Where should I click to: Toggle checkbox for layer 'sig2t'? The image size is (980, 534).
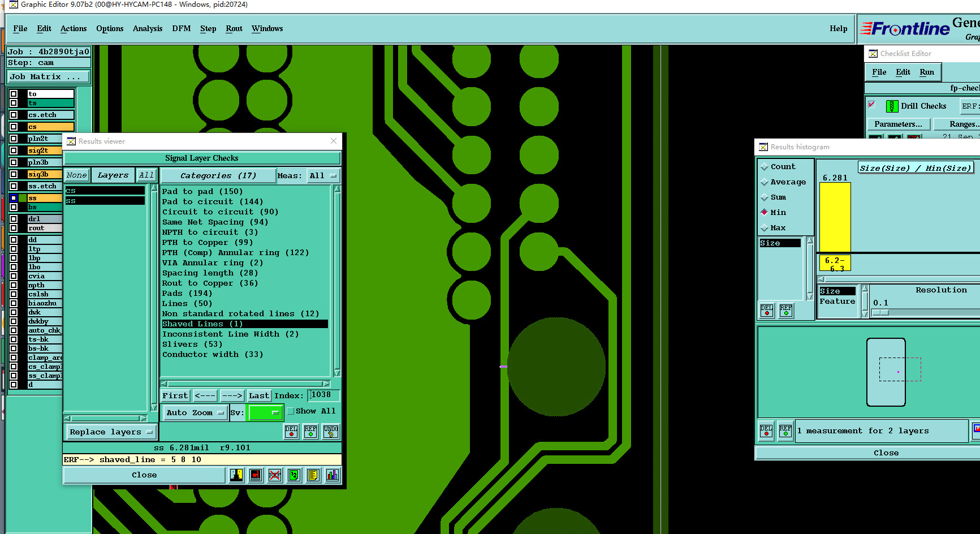tap(14, 150)
